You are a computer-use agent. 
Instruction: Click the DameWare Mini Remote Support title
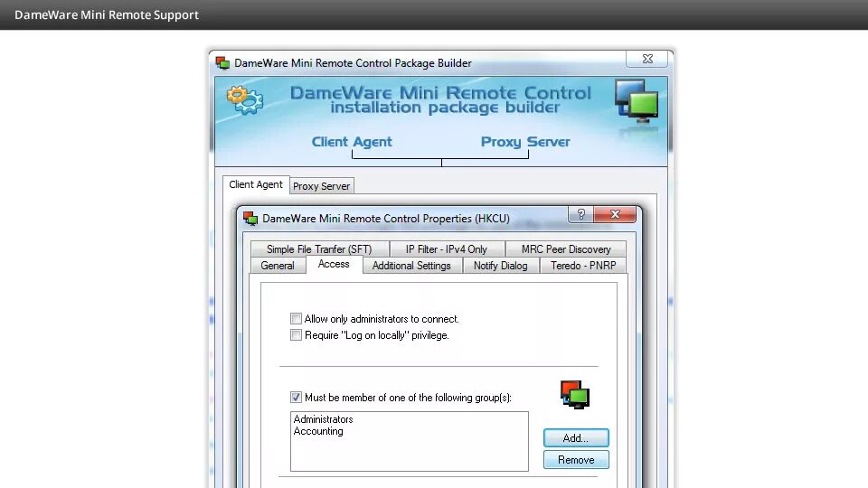point(107,15)
